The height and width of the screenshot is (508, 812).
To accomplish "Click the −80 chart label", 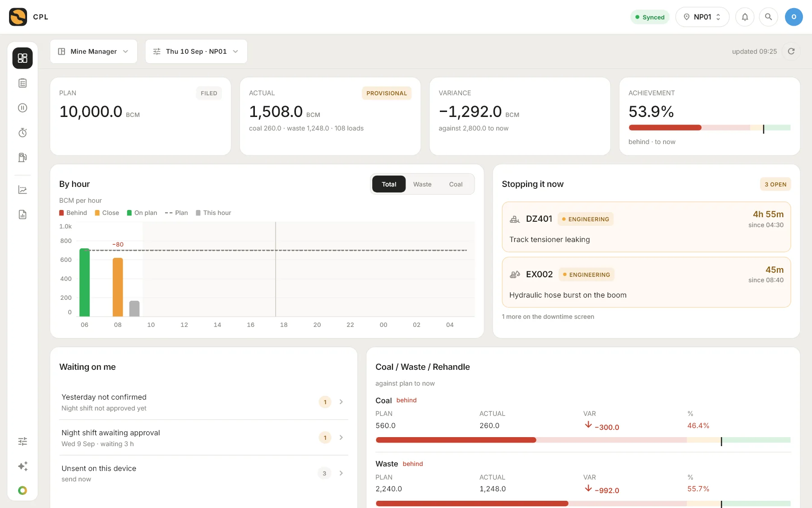I will [x=118, y=245].
